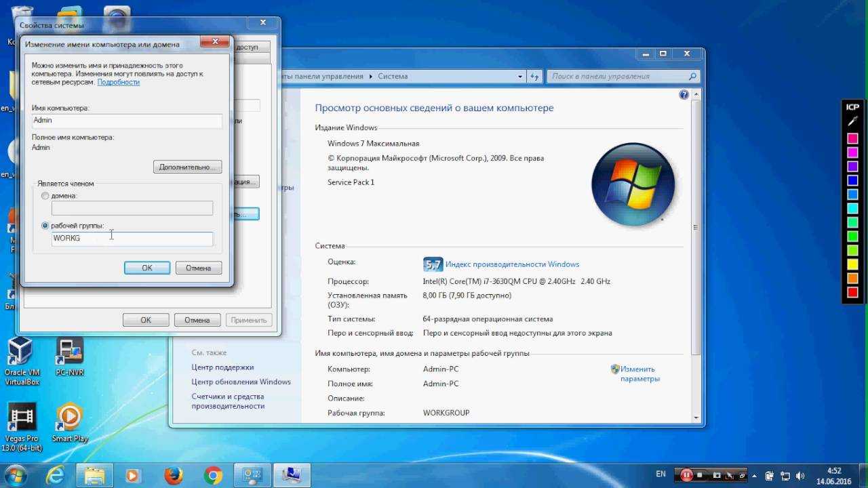
Task: Show hidden tray icons arrow
Action: (755, 475)
